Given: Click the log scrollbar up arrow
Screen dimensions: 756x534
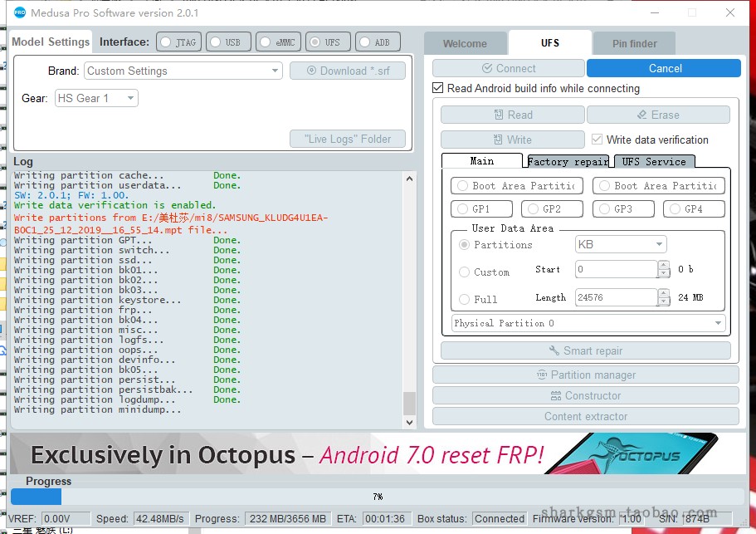Looking at the screenshot, I should pos(409,179).
